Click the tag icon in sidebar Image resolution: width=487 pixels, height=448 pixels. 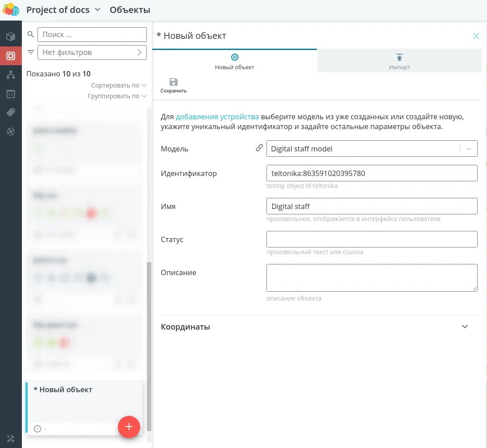[x=11, y=113]
